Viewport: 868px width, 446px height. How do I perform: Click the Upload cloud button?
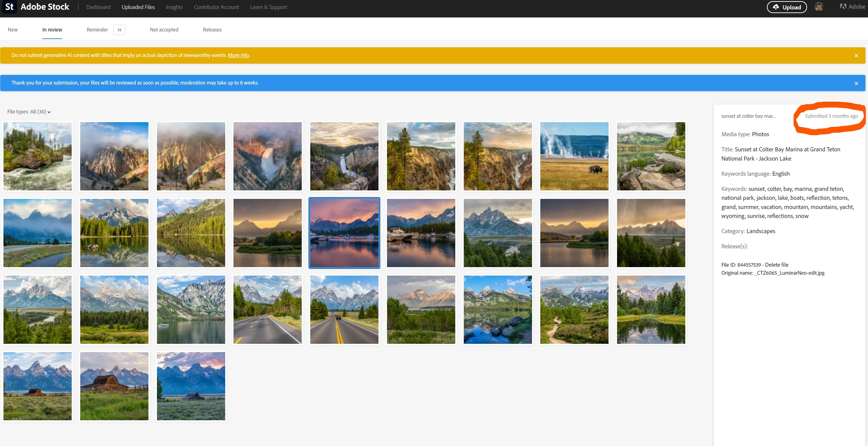[786, 7]
